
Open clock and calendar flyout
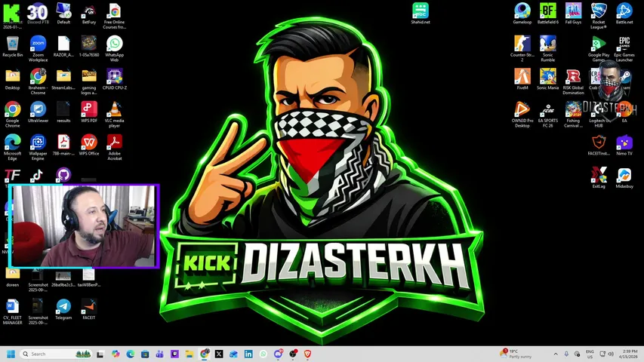click(628, 354)
